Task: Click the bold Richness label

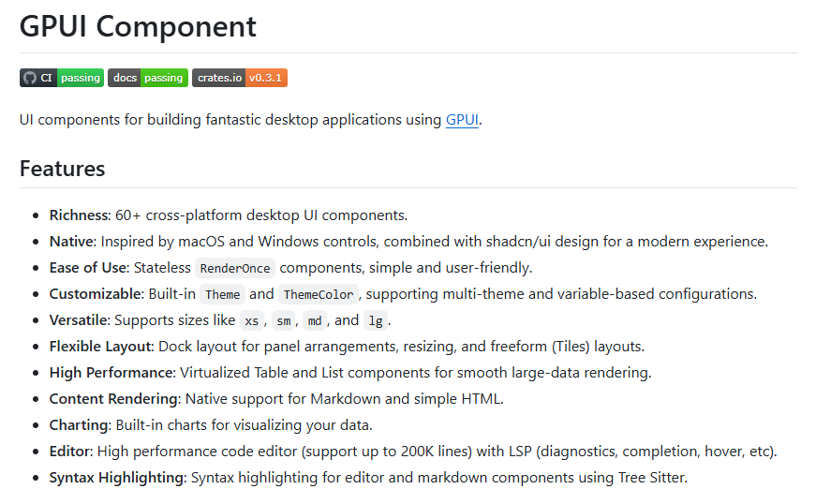Action: pos(81,215)
